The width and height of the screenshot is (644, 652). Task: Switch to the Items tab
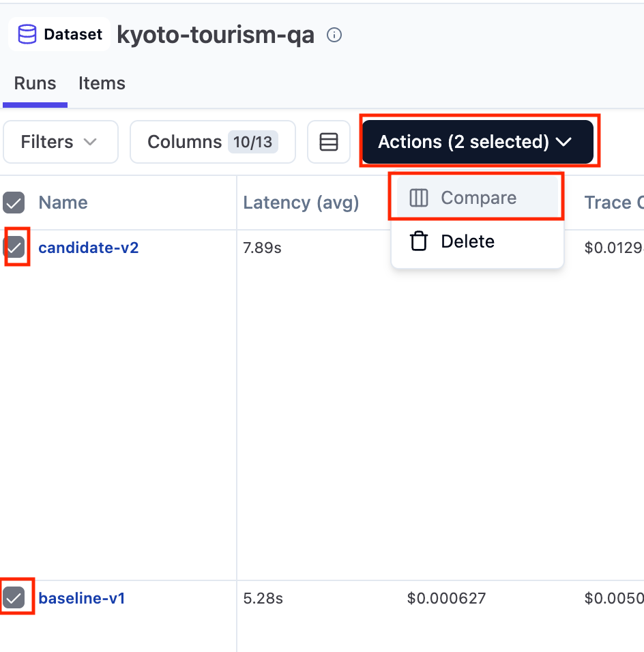point(102,83)
